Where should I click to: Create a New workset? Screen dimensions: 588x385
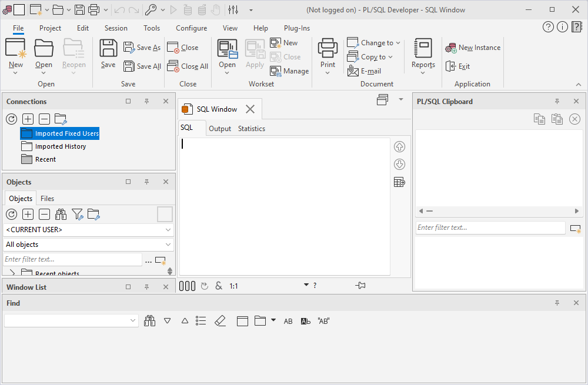point(284,43)
